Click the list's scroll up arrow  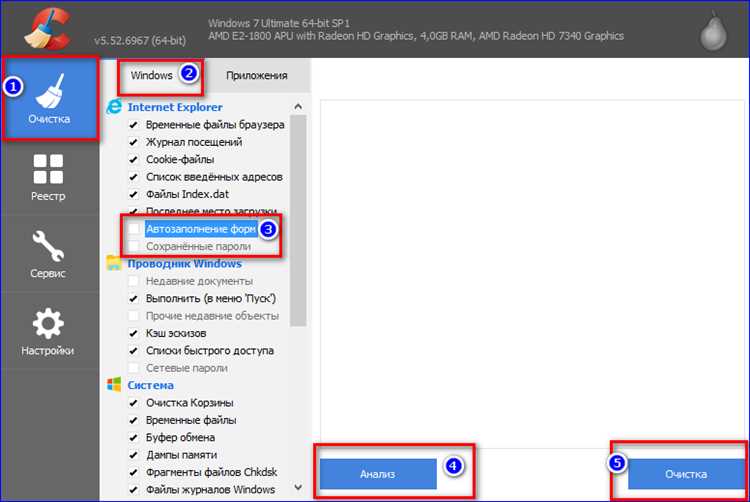(x=298, y=106)
